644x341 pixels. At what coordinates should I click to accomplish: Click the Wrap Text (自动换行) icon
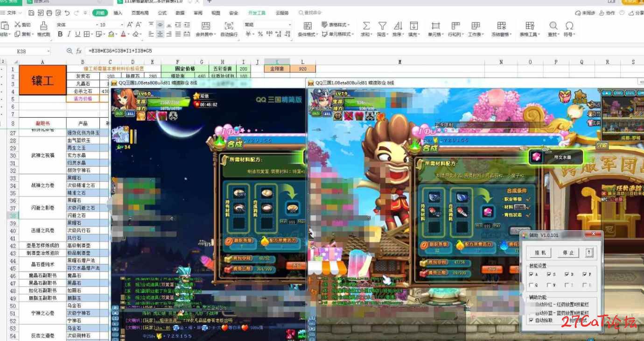229,26
